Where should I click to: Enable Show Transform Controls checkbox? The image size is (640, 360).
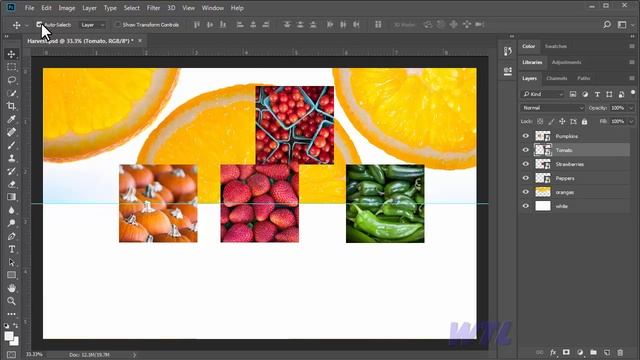click(118, 25)
